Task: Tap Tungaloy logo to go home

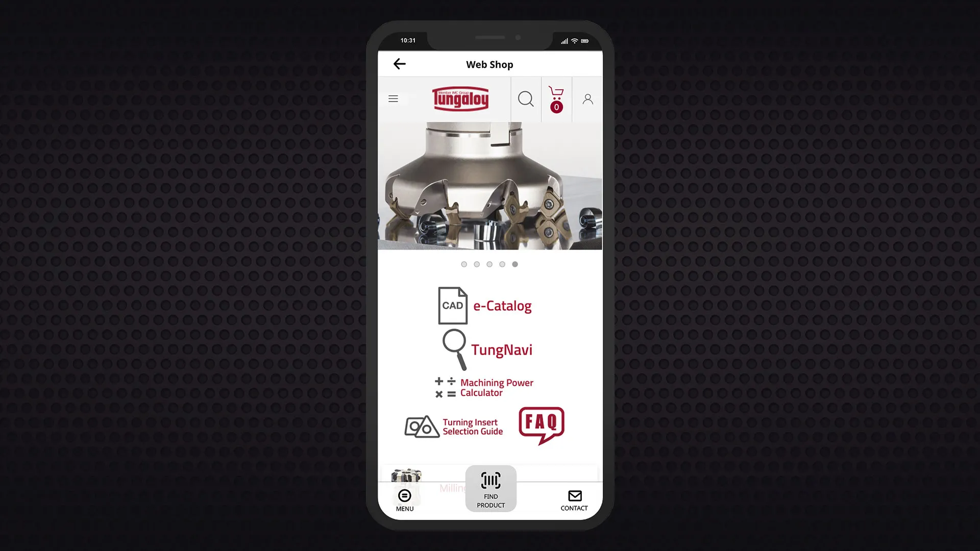Action: click(461, 98)
